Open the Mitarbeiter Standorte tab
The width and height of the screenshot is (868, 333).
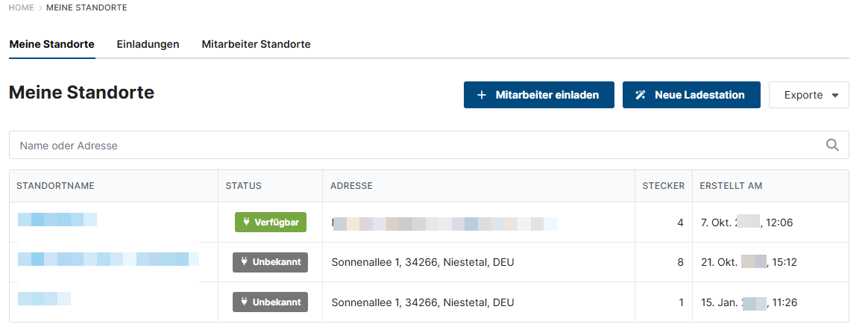point(256,45)
